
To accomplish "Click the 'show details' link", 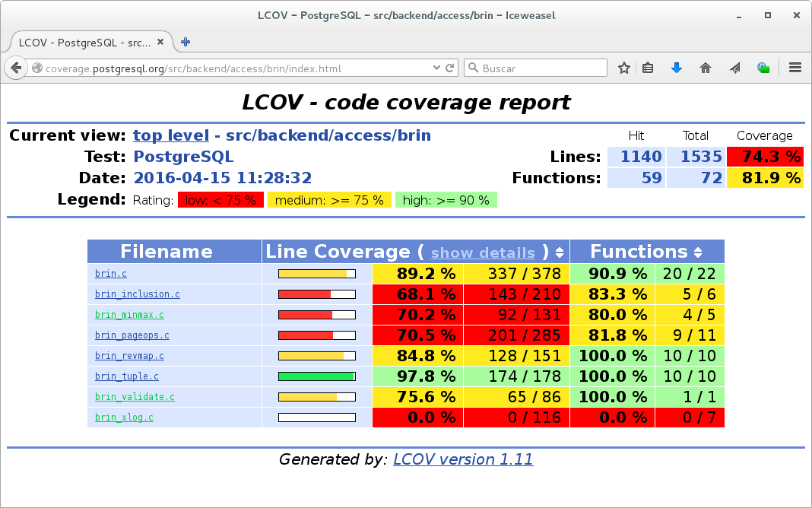I will [483, 252].
